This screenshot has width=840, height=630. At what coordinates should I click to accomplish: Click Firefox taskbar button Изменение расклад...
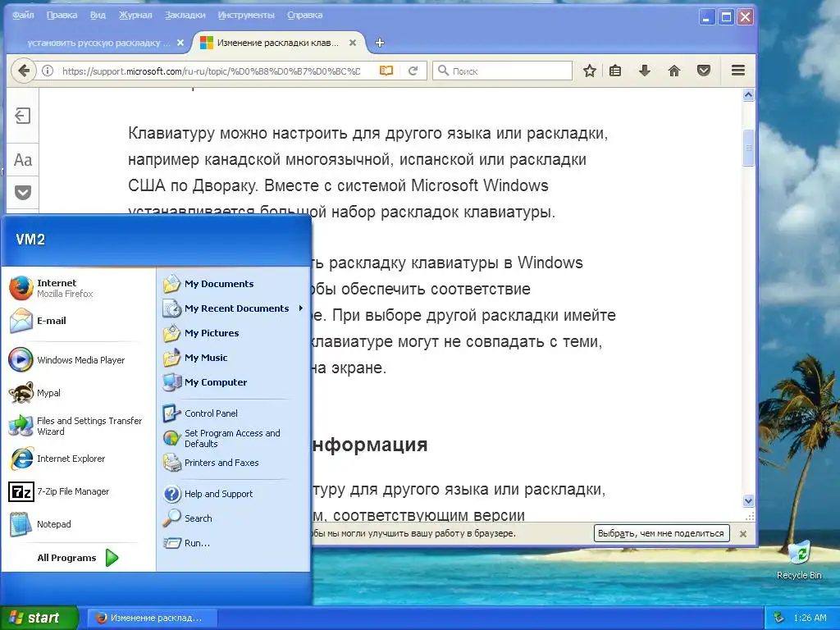click(152, 618)
